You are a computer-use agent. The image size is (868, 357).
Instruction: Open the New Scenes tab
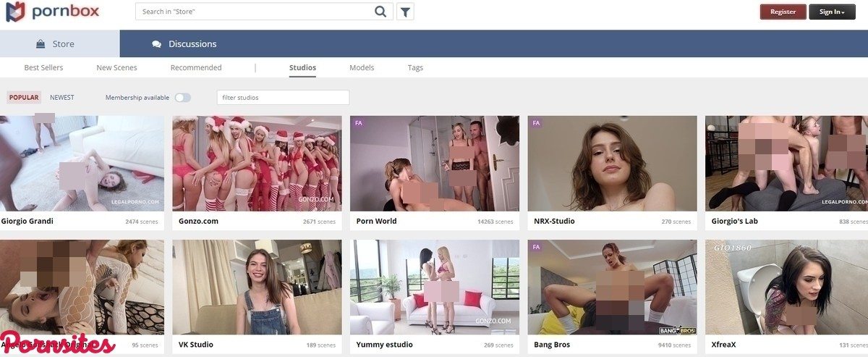pos(116,68)
